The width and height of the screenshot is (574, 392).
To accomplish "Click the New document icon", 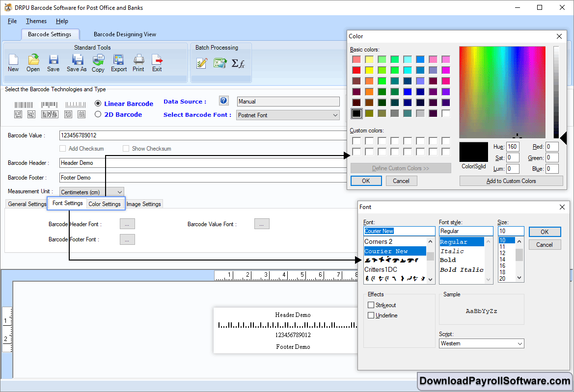I will pos(13,63).
